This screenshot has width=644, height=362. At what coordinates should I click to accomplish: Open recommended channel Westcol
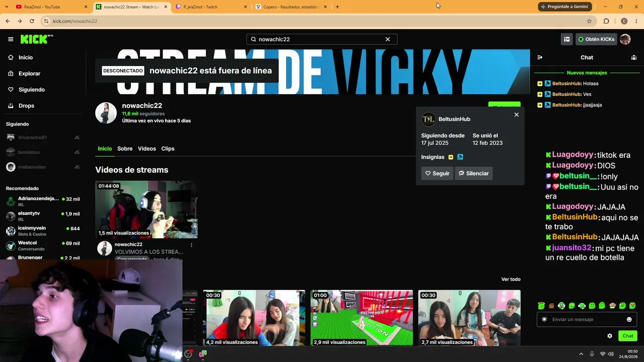tap(43, 245)
